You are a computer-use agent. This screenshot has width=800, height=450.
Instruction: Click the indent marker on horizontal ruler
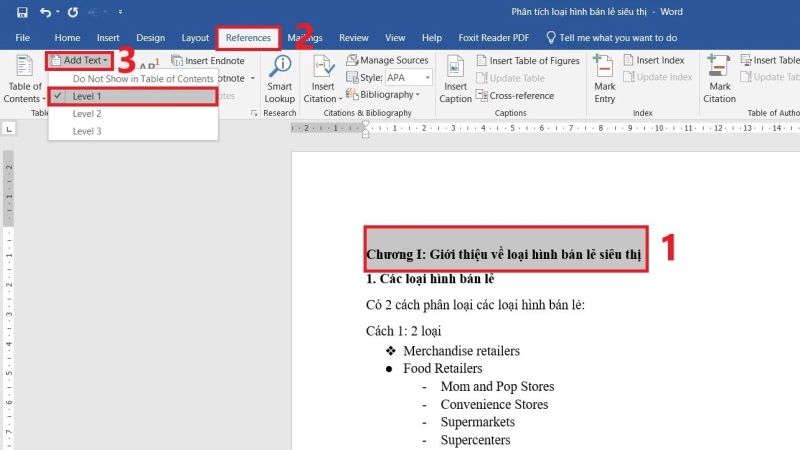pyautogui.click(x=365, y=130)
